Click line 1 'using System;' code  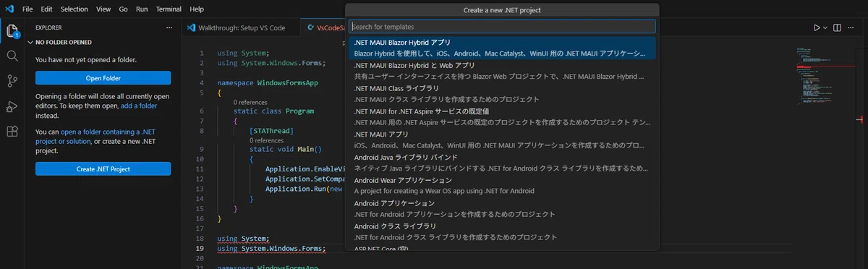(243, 54)
